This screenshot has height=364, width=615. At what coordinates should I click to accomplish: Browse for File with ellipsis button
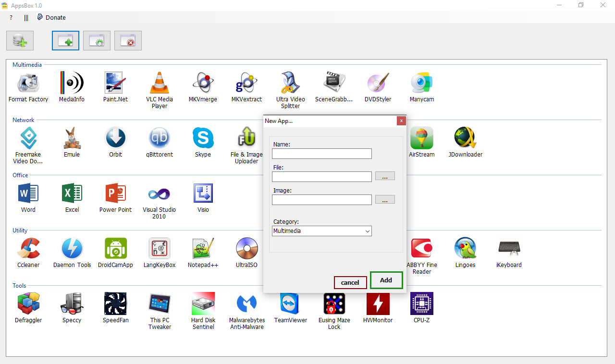pyautogui.click(x=385, y=176)
